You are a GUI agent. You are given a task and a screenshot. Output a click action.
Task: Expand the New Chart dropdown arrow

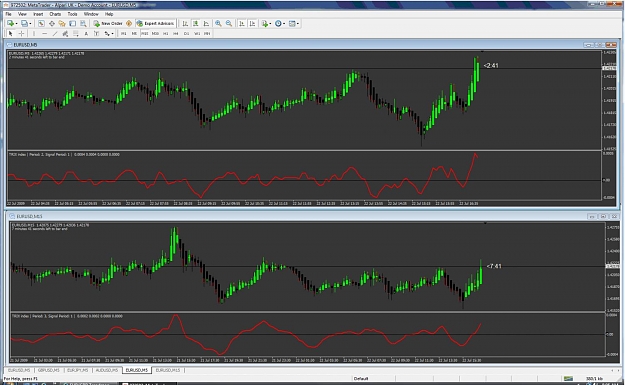point(16,24)
